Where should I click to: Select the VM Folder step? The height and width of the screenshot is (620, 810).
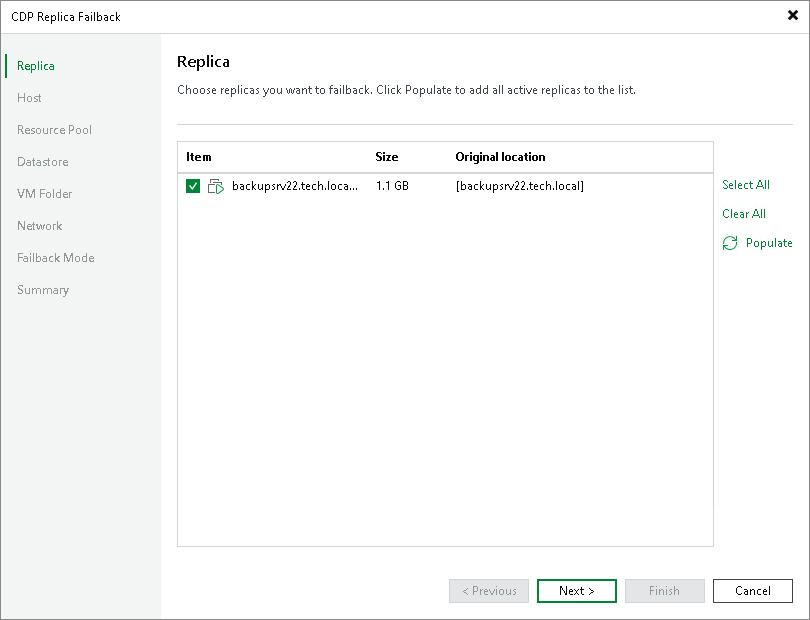pyautogui.click(x=44, y=194)
